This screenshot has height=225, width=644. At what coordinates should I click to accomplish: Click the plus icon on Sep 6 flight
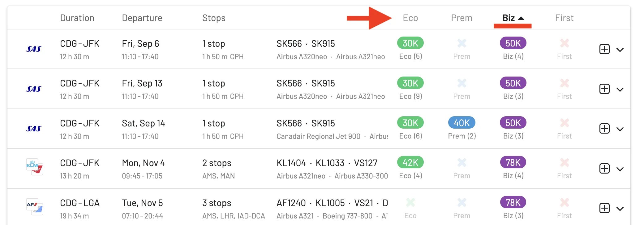[604, 49]
